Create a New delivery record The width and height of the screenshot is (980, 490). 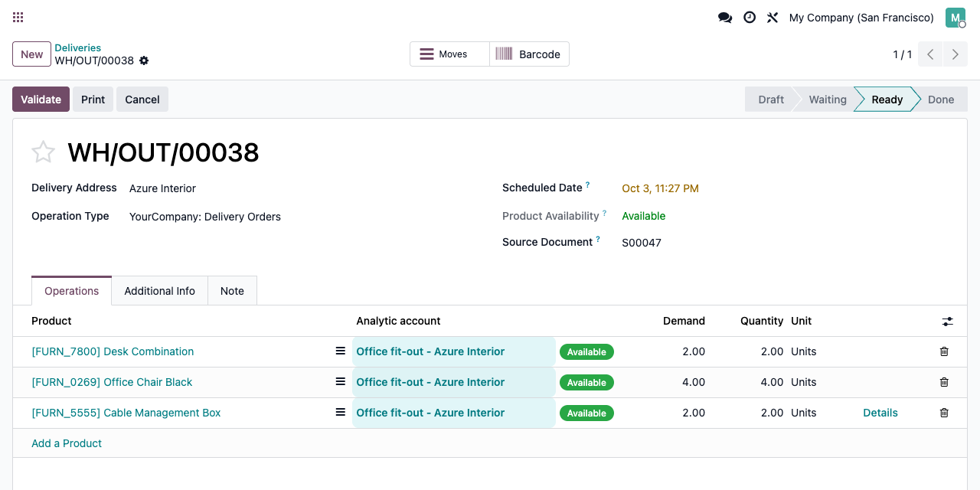(x=31, y=54)
